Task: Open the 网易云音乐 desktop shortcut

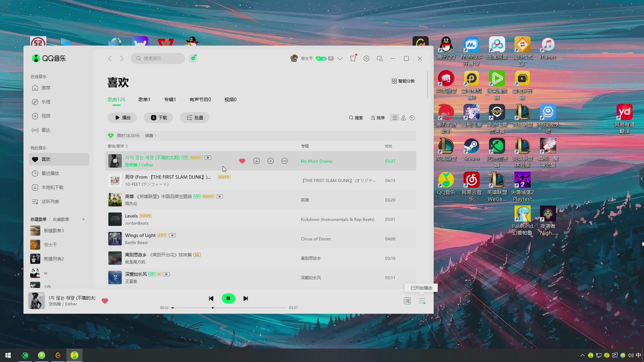Action: [472, 186]
